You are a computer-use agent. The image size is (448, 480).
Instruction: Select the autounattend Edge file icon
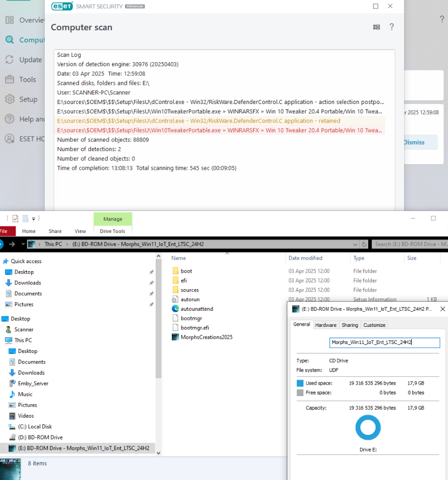[175, 309]
